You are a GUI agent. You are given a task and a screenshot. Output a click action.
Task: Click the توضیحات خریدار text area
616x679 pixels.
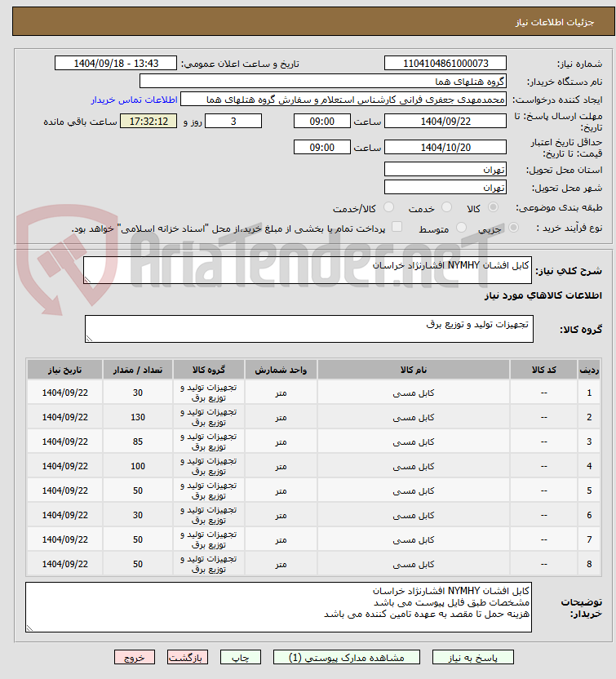278,607
